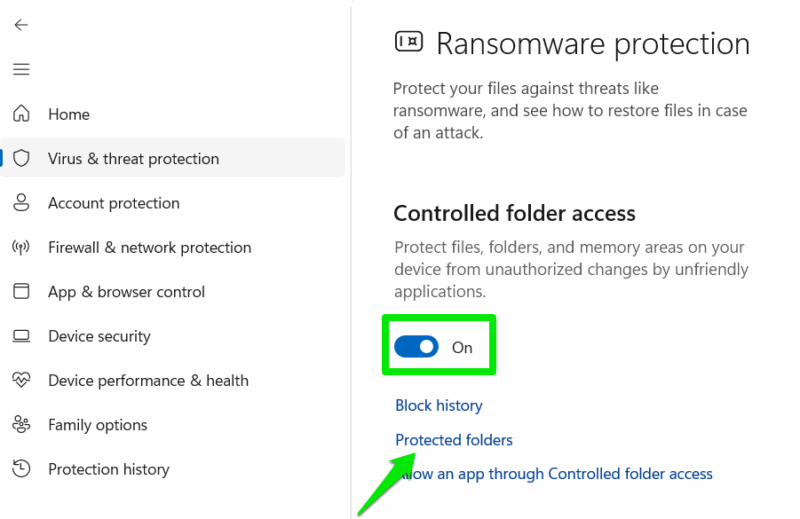Viewport: 800px width, 519px height.
Task: Click the Family options people icon
Action: click(21, 425)
